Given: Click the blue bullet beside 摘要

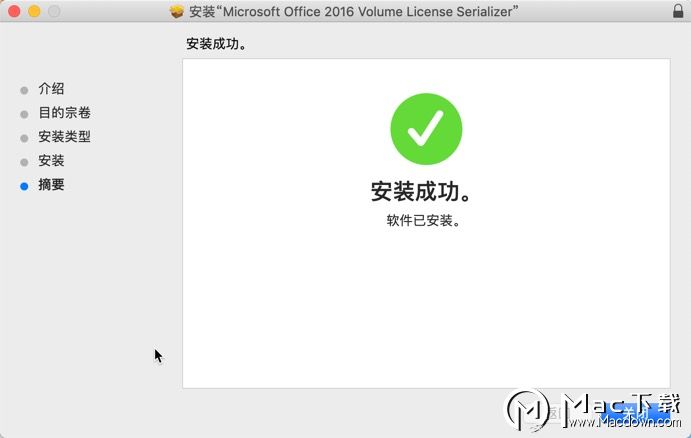Looking at the screenshot, I should 24,186.
